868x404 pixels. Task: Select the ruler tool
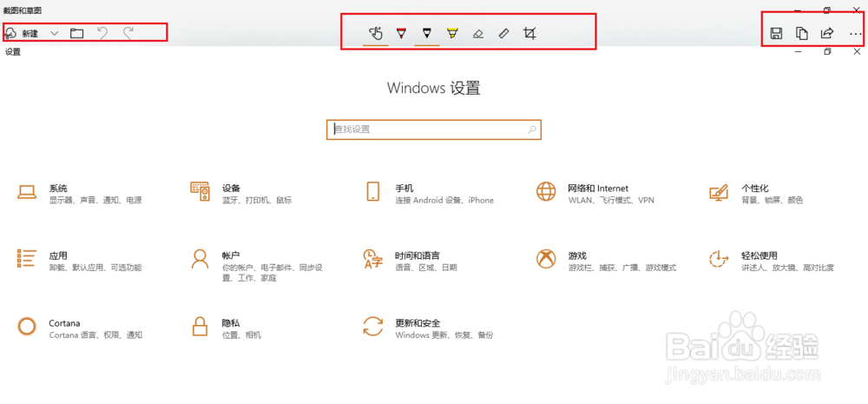(503, 33)
